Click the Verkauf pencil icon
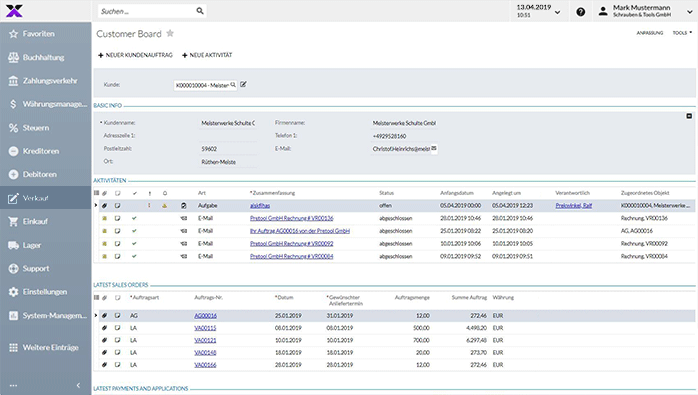The height and width of the screenshot is (395, 698). click(x=13, y=198)
